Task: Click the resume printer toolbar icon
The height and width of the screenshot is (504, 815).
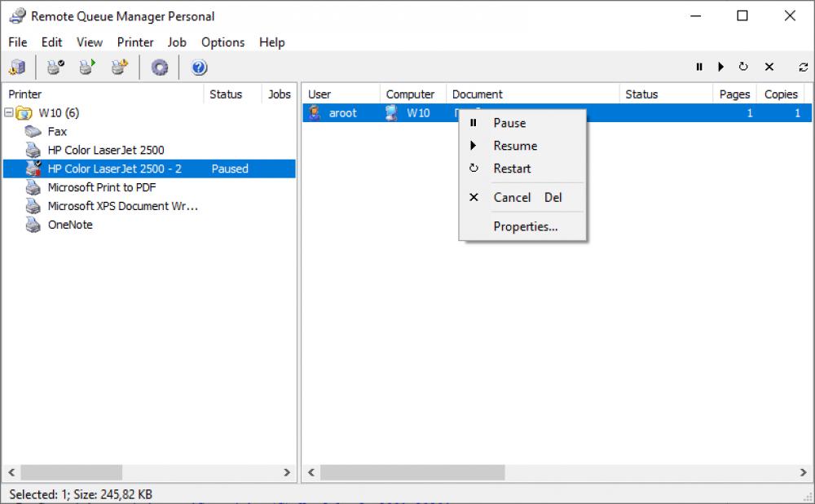Action: pyautogui.click(x=86, y=67)
